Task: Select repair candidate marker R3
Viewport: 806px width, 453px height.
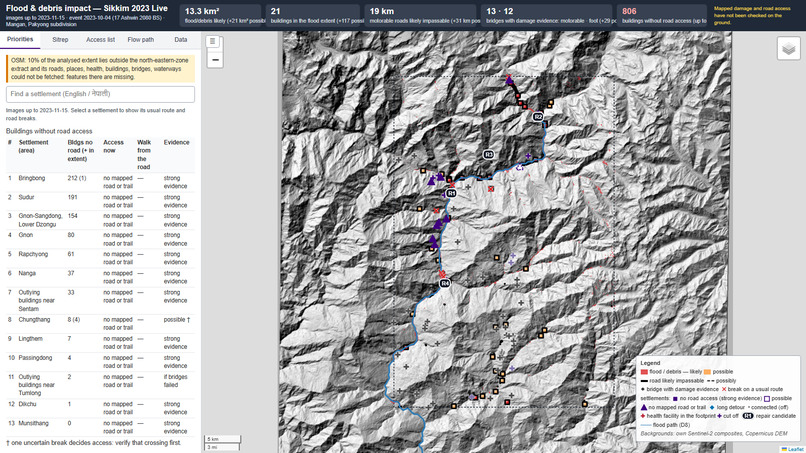Action: point(488,154)
